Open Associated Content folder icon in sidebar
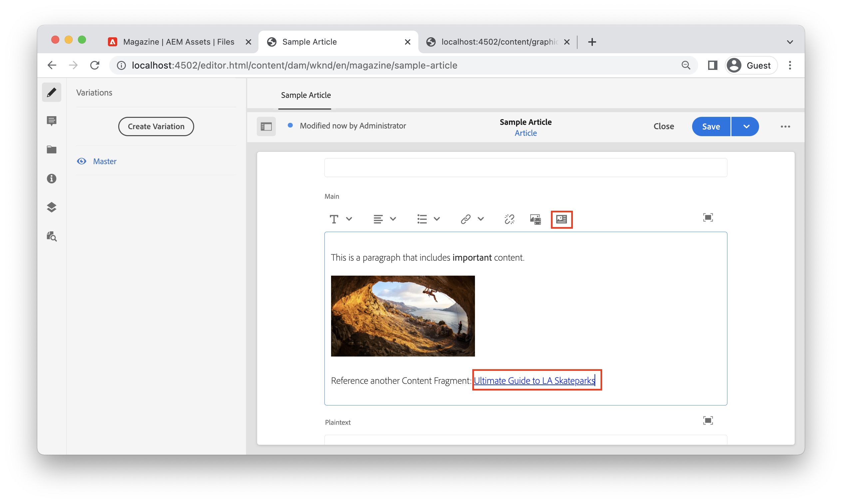Image resolution: width=842 pixels, height=504 pixels. tap(52, 150)
